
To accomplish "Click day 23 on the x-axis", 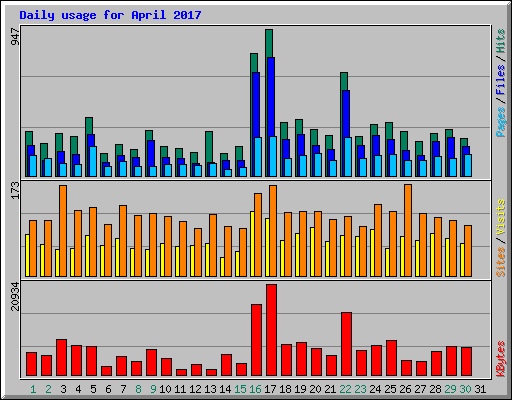I will tap(360, 389).
